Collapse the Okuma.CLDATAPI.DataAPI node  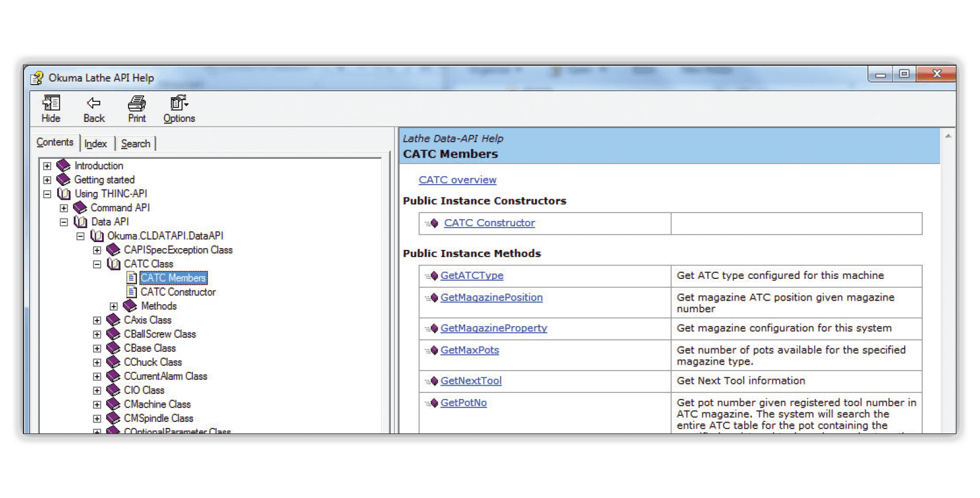coord(80,236)
